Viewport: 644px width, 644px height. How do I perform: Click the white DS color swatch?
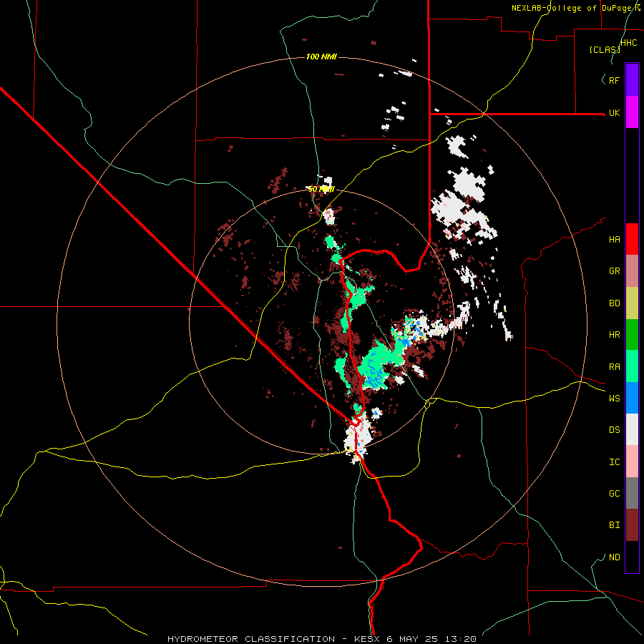632,429
